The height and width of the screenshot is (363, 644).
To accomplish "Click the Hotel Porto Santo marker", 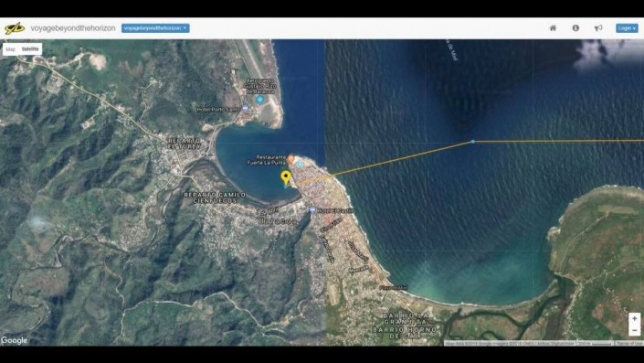I will (x=246, y=109).
